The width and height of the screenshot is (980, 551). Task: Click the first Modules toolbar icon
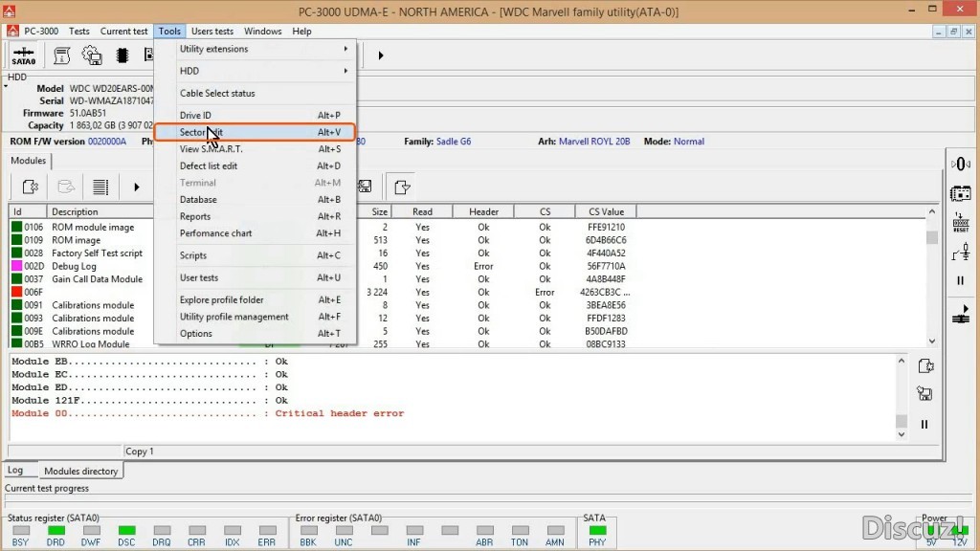[x=30, y=187]
